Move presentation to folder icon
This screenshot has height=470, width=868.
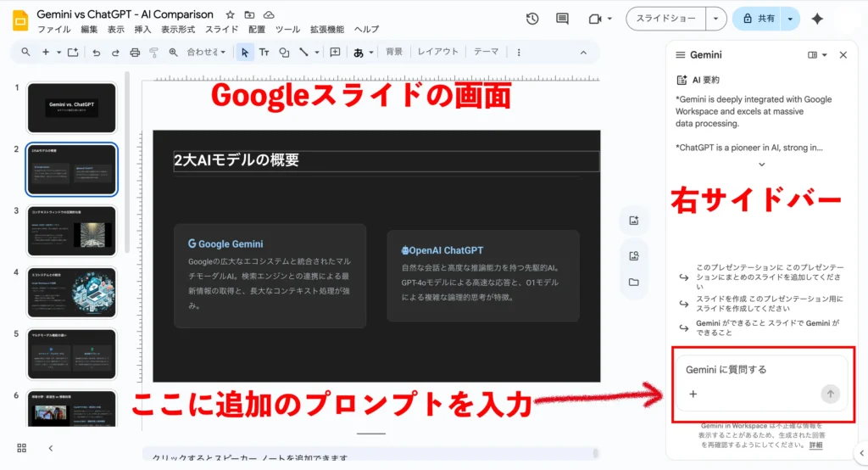coord(250,15)
